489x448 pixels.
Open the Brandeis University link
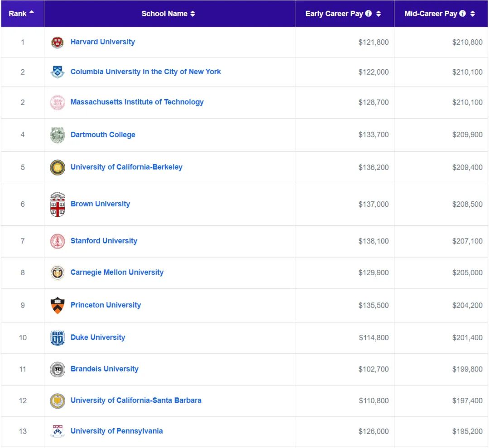coord(105,369)
